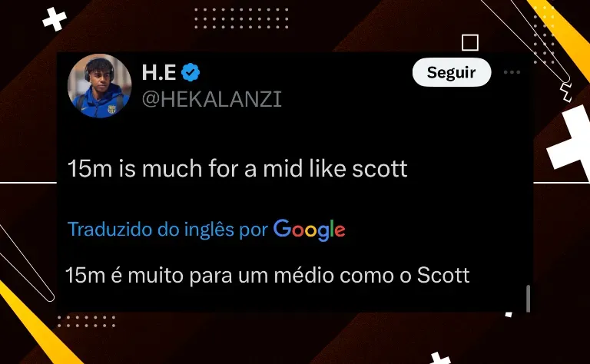
Task: Click the dotted grid pattern above the tweet
Action: (x=241, y=18)
